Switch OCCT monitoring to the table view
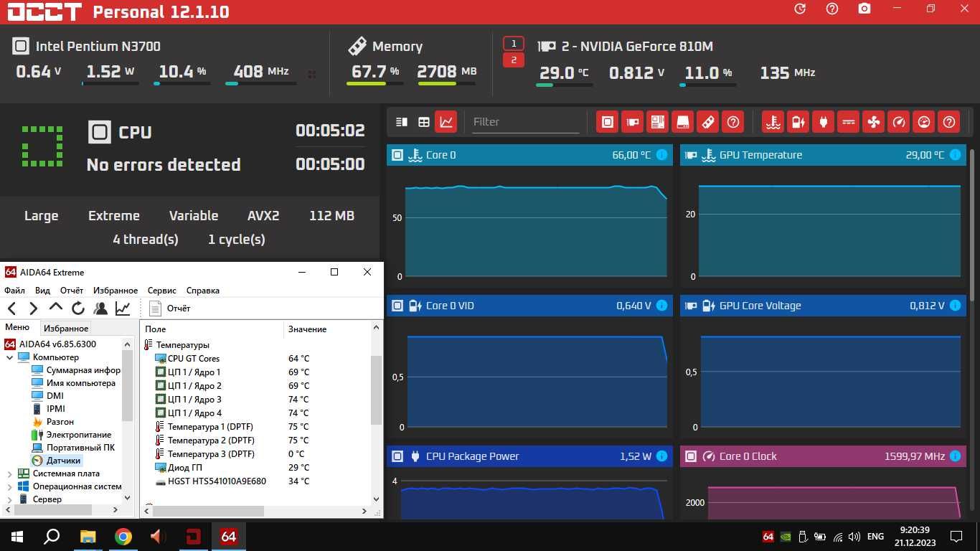Image resolution: width=980 pixels, height=551 pixels. click(424, 122)
